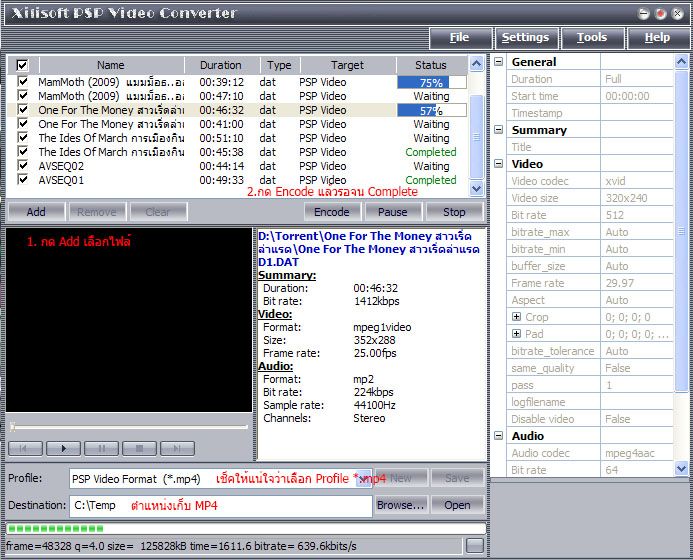Click the 75% progress bar for MamMoth

tap(432, 82)
